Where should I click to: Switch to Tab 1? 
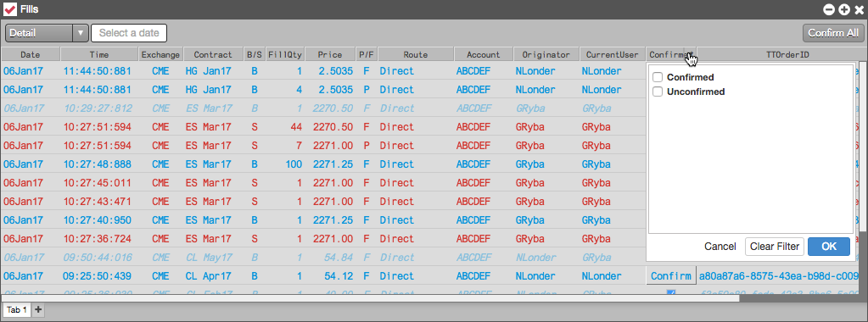[17, 310]
